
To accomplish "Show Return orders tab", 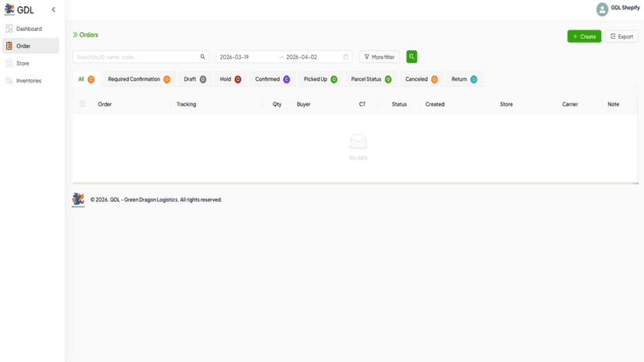I will [x=464, y=79].
